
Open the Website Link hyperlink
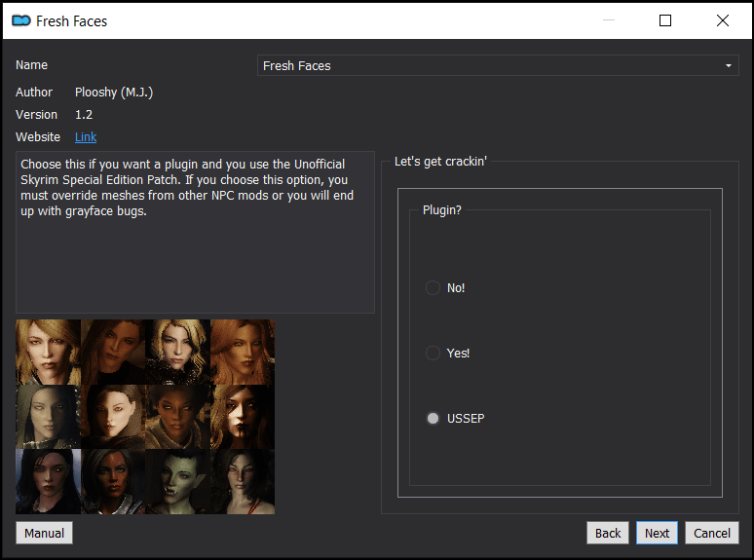[86, 137]
